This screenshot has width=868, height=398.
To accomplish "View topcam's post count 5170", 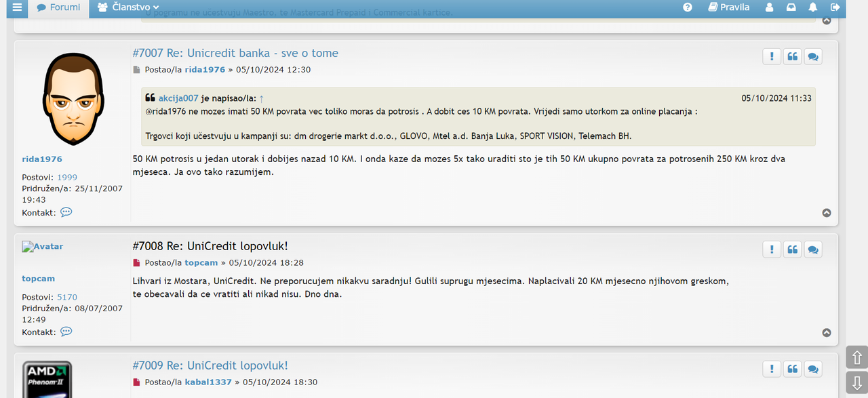I will tap(67, 297).
